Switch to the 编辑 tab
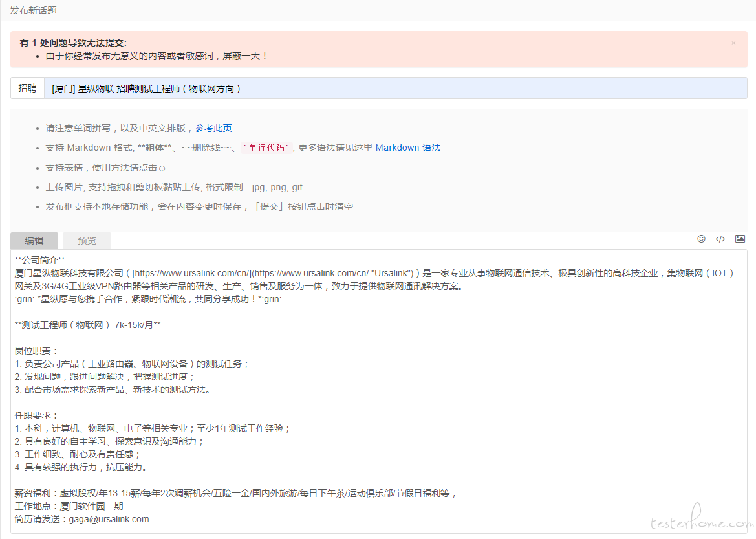 click(34, 240)
